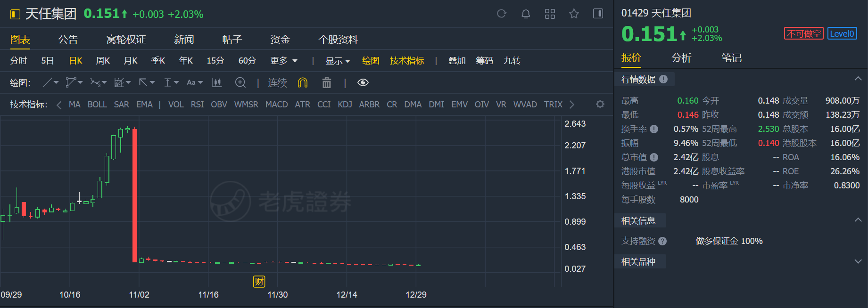This screenshot has height=308, width=868.
Task: Delete drawings with the trash icon
Action: pyautogui.click(x=326, y=83)
